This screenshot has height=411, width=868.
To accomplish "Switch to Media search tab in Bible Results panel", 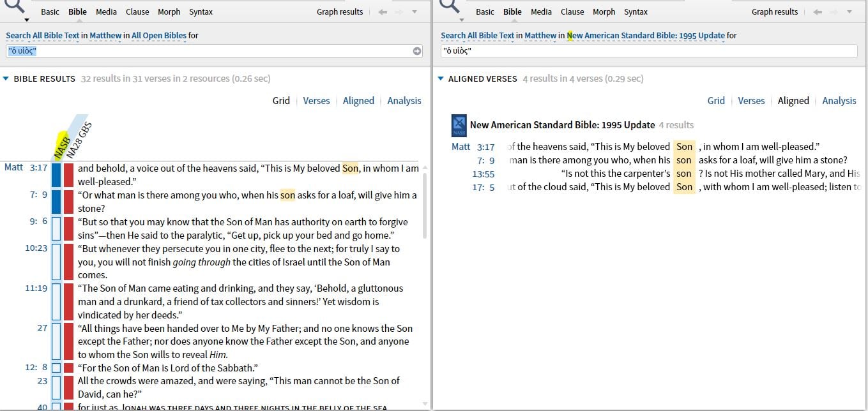I will coord(106,12).
